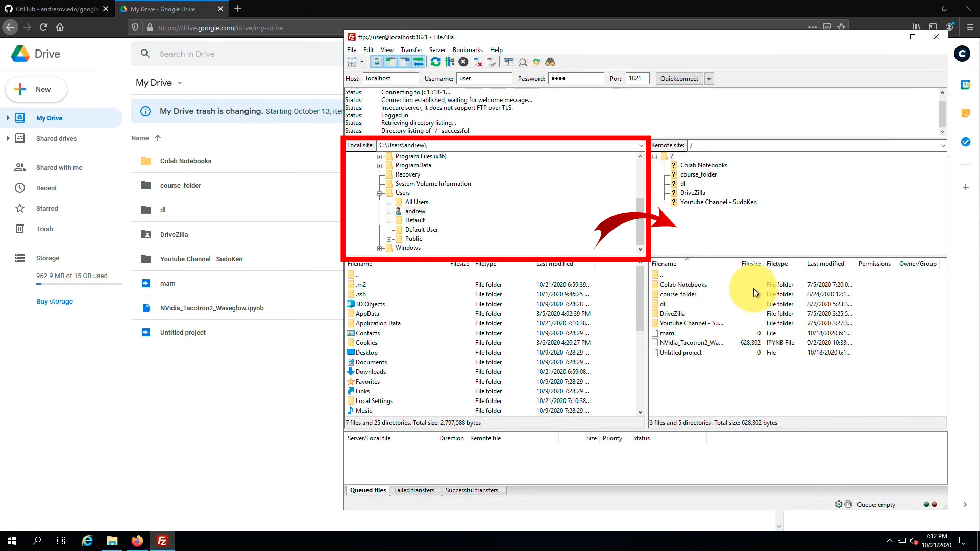Open the filename filters icon
The height and width of the screenshot is (551, 980).
click(x=509, y=62)
